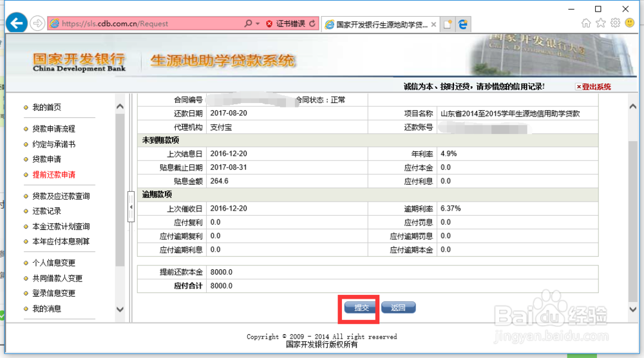Open 还款记录 menu item
644x358 pixels.
tap(47, 211)
